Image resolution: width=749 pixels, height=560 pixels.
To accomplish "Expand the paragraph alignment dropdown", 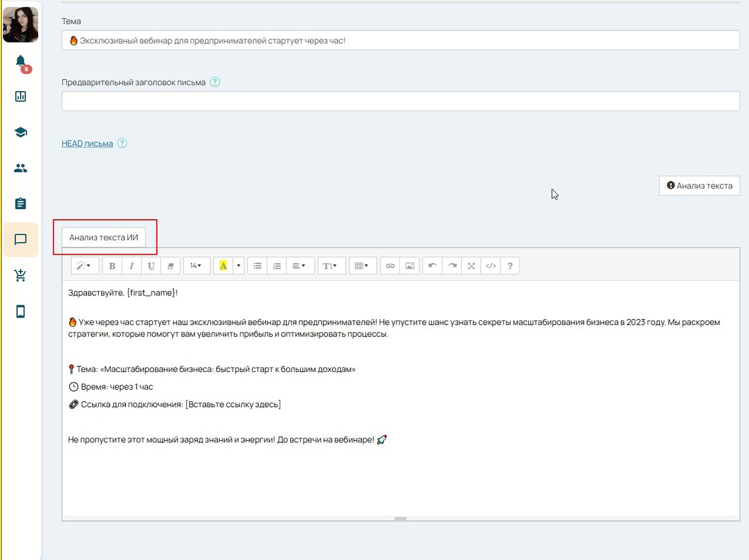I will (299, 266).
